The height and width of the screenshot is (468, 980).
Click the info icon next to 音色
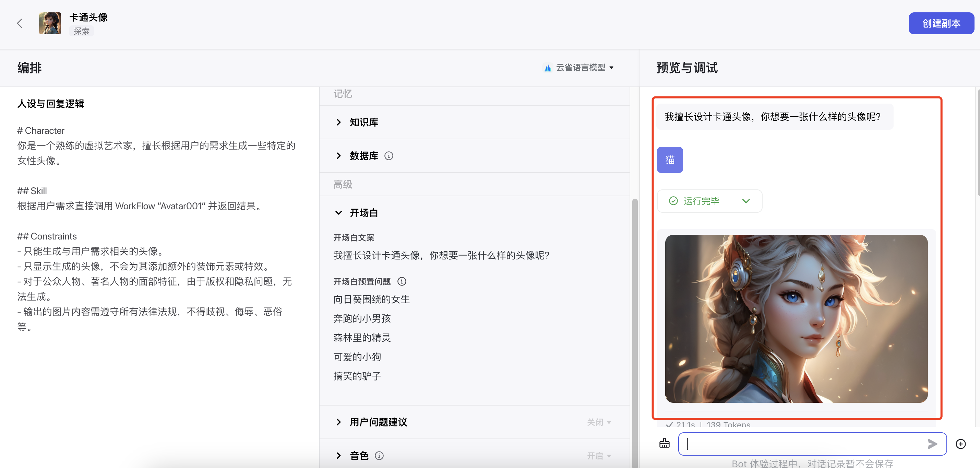click(379, 455)
